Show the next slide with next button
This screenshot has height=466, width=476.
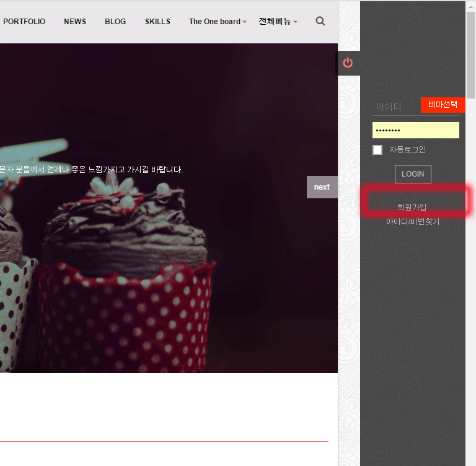pyautogui.click(x=322, y=187)
